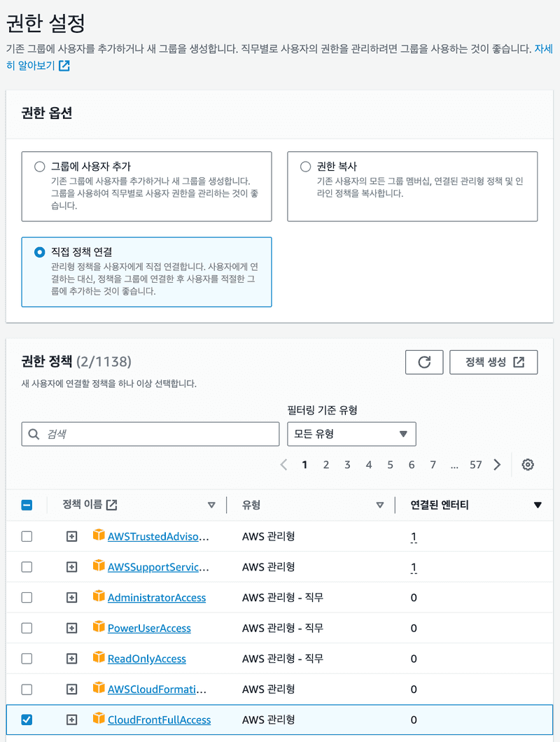Check the AdministratorAccess policy checkbox
560x742 pixels.
pyautogui.click(x=27, y=598)
